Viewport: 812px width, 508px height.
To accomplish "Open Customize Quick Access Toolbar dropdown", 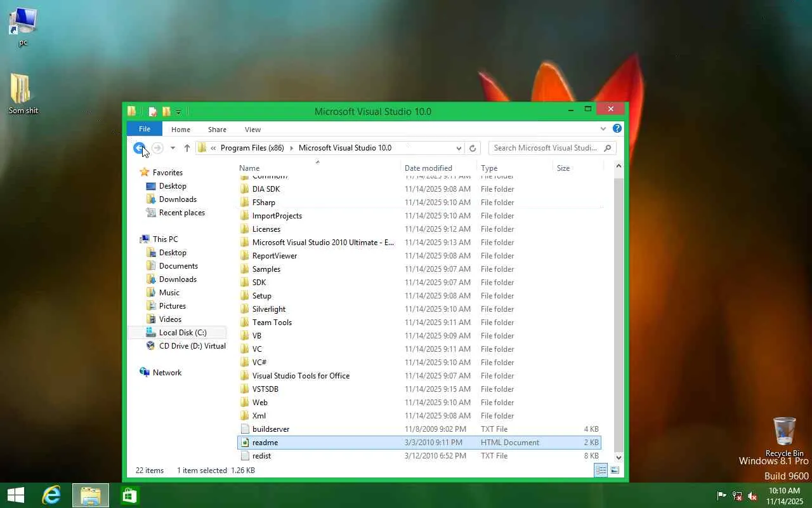I will (x=178, y=112).
